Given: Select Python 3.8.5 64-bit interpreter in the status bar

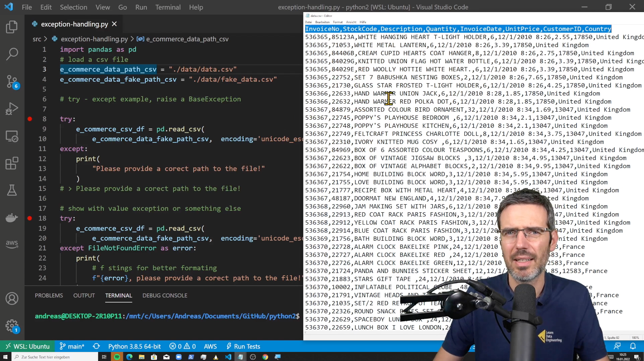Looking at the screenshot, I should pos(134,346).
